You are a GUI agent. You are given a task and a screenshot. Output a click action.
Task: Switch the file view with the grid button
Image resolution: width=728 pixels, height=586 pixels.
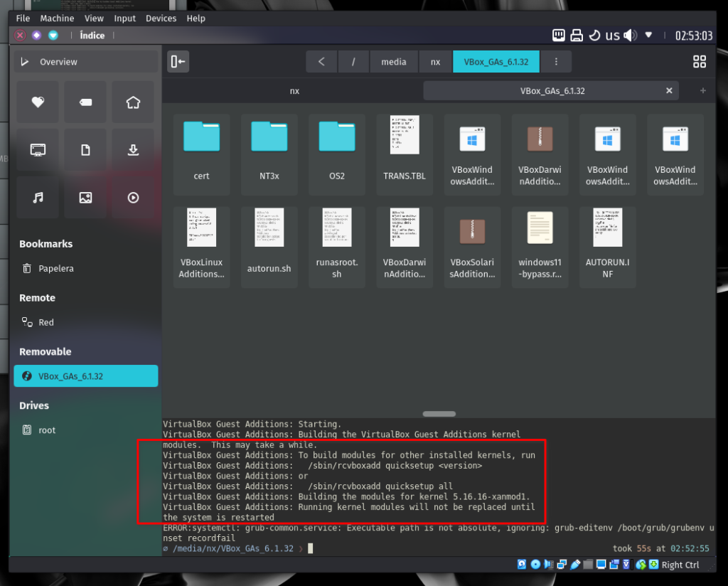point(700,62)
